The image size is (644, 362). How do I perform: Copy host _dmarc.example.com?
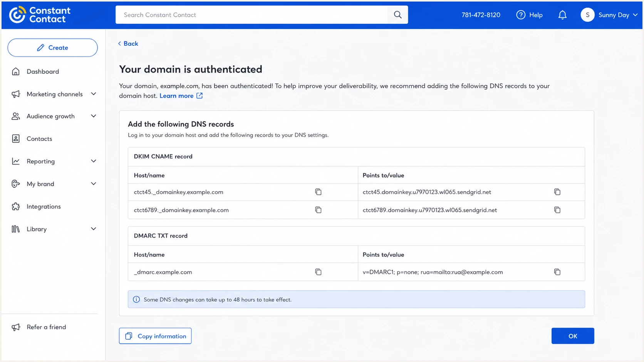point(318,272)
